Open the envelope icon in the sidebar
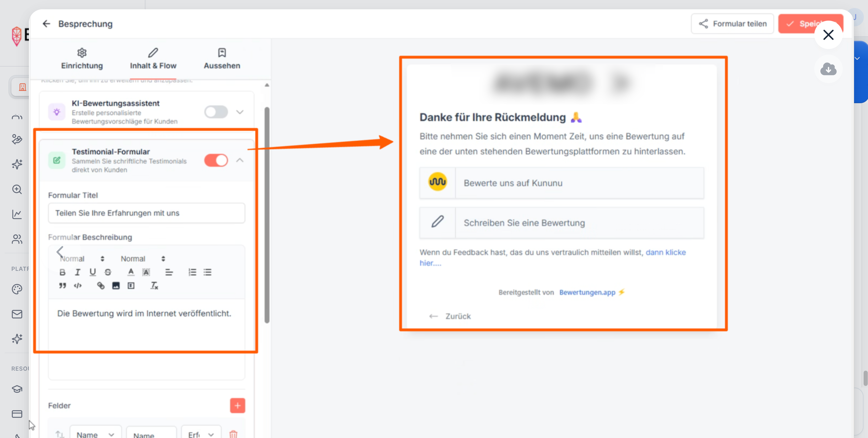This screenshot has width=868, height=438. pyautogui.click(x=17, y=314)
